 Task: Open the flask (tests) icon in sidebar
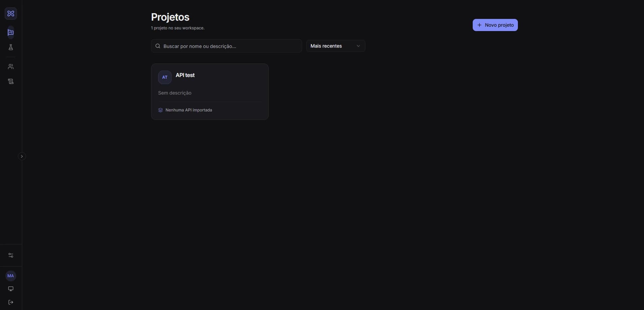pos(11,47)
